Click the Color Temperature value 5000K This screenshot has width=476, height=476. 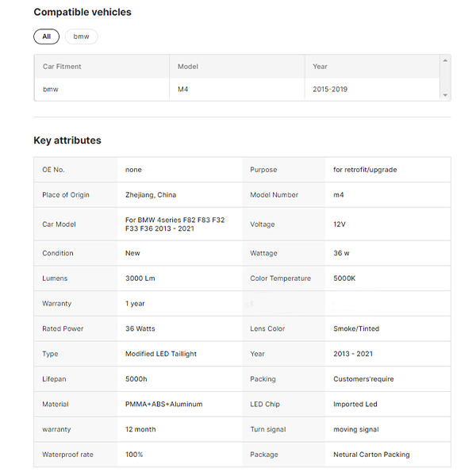point(344,278)
